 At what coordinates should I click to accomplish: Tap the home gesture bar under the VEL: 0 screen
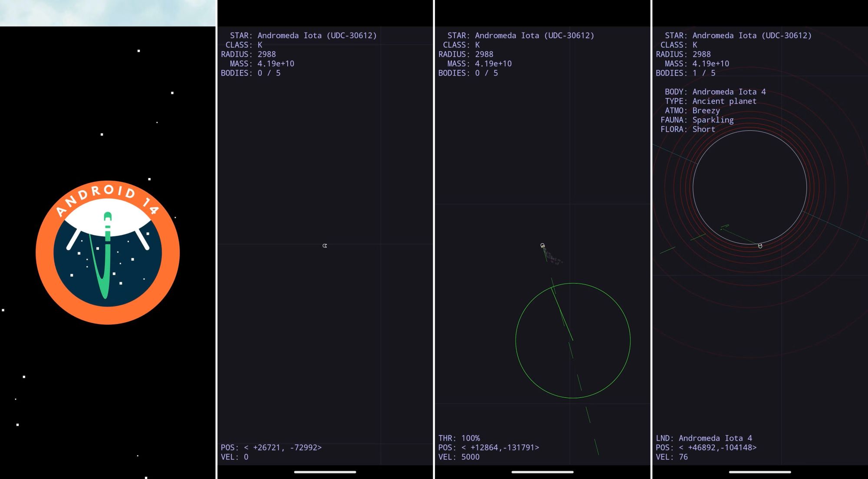325,472
